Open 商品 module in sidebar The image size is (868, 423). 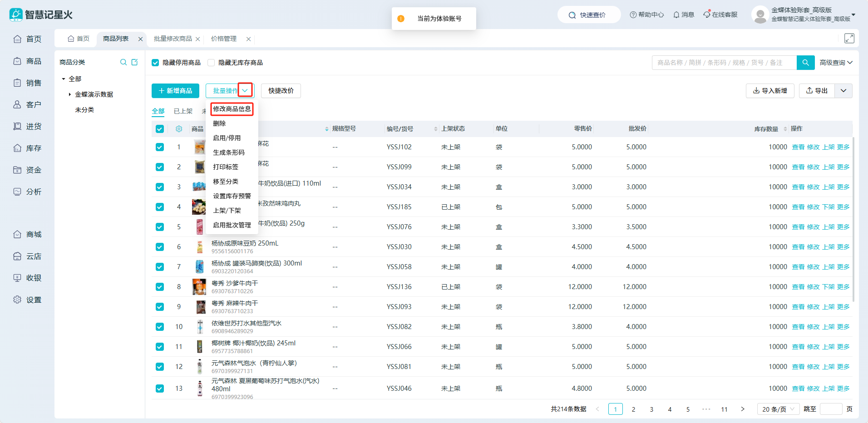pos(27,61)
